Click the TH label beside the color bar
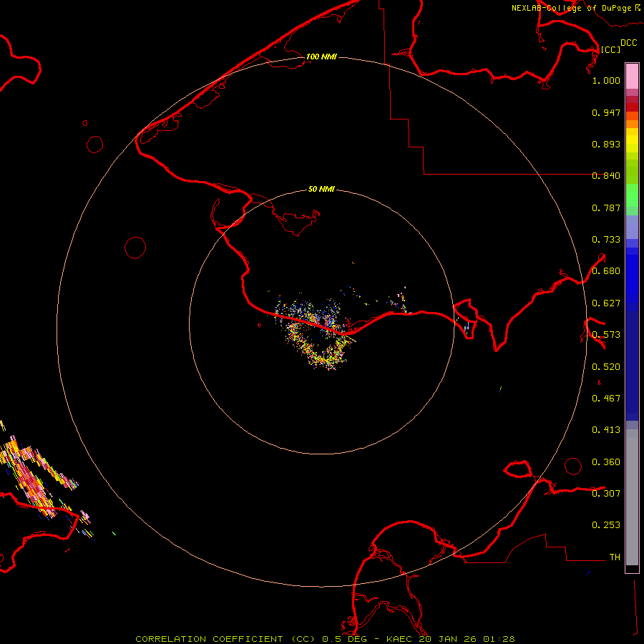This screenshot has width=644, height=644. point(614,557)
